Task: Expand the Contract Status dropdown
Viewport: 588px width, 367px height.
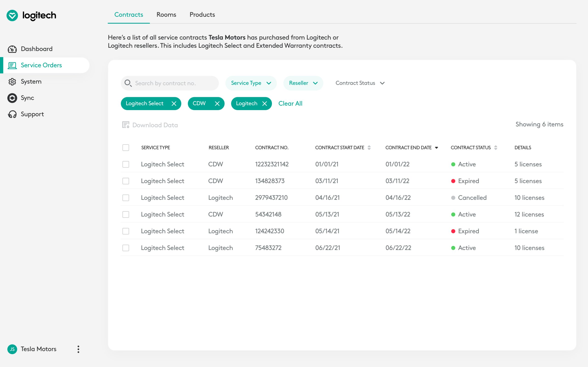Action: point(360,83)
